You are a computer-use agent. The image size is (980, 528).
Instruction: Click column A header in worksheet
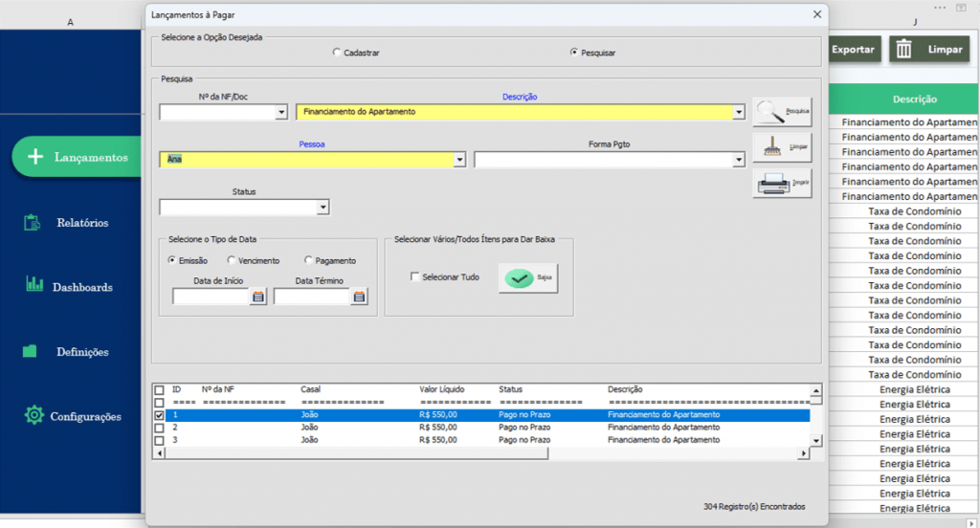[x=71, y=23]
